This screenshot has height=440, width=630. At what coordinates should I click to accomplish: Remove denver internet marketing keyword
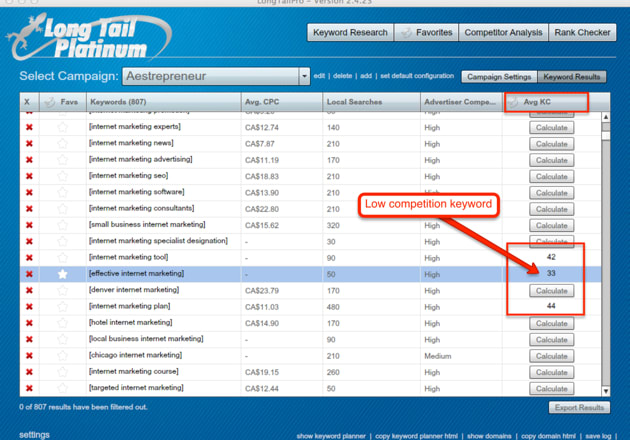[29, 290]
